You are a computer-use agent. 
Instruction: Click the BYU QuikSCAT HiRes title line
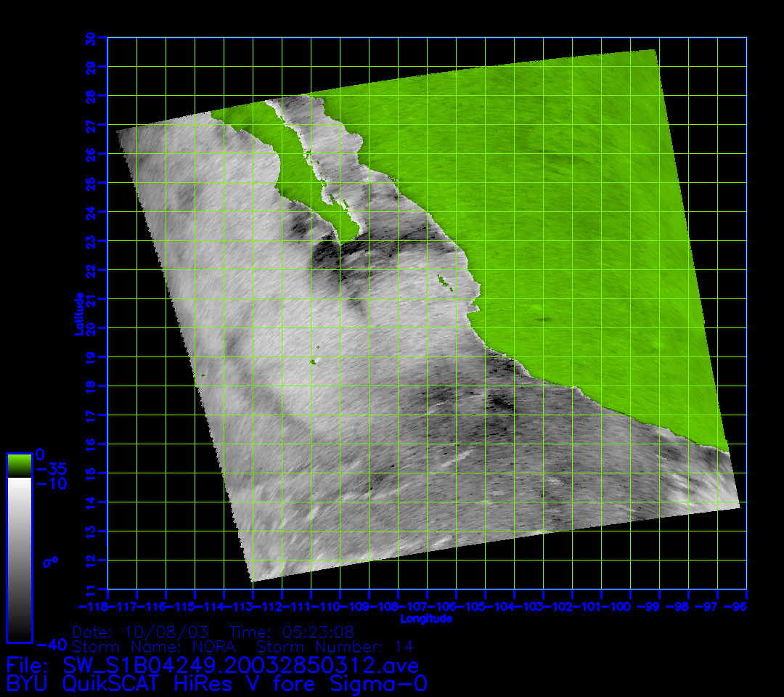pos(216,683)
